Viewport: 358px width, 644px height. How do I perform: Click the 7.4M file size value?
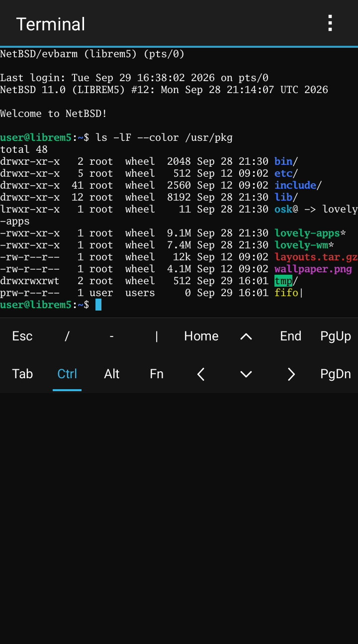(x=179, y=245)
